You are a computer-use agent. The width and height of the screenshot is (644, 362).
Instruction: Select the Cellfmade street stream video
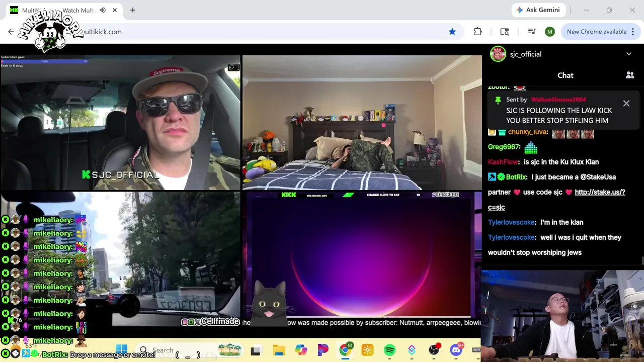120,259
